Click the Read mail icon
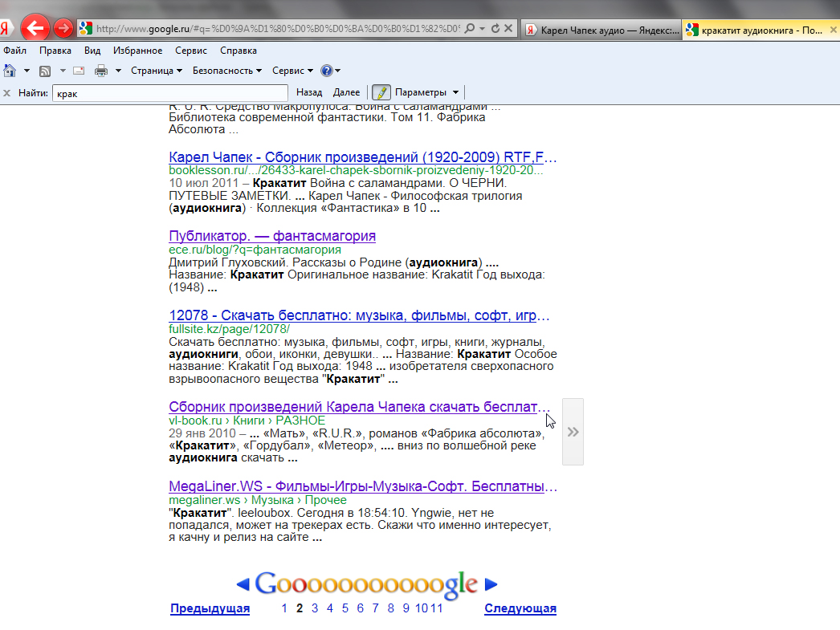Image resolution: width=840 pixels, height=630 pixels. [79, 71]
